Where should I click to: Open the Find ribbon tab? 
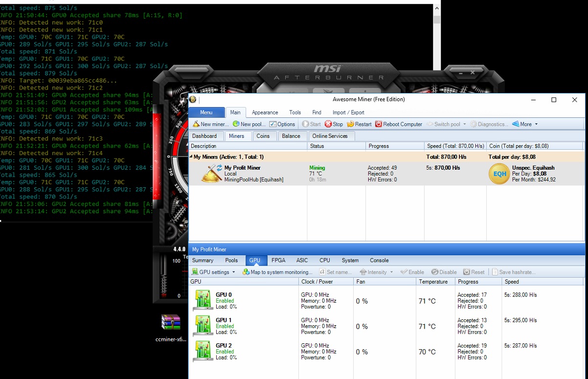click(317, 112)
